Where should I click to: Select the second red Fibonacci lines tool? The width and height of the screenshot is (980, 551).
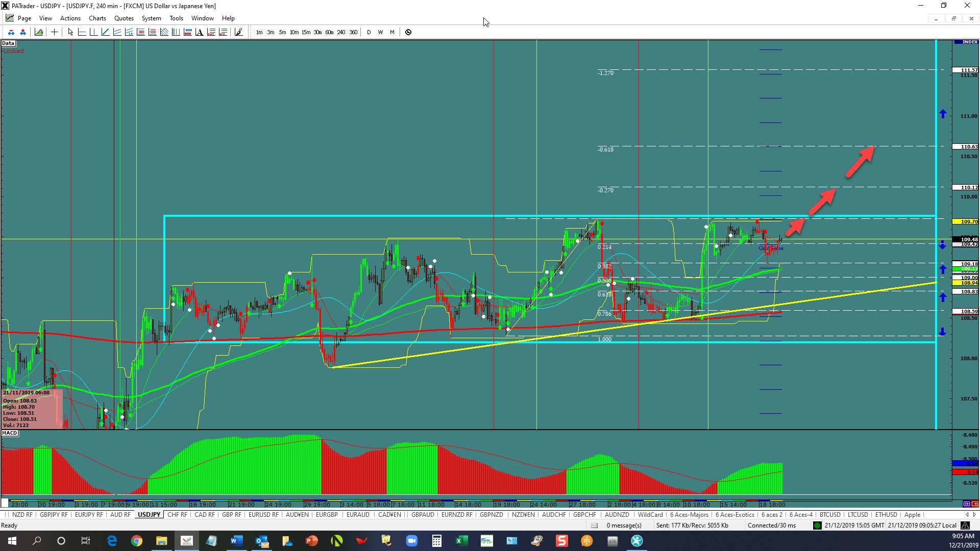point(153,32)
